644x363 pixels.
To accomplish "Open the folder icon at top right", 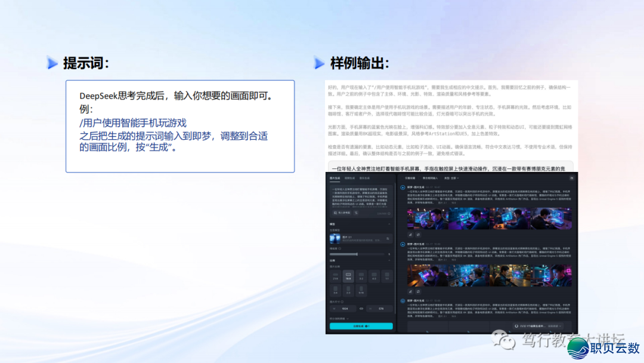I will pos(572,178).
